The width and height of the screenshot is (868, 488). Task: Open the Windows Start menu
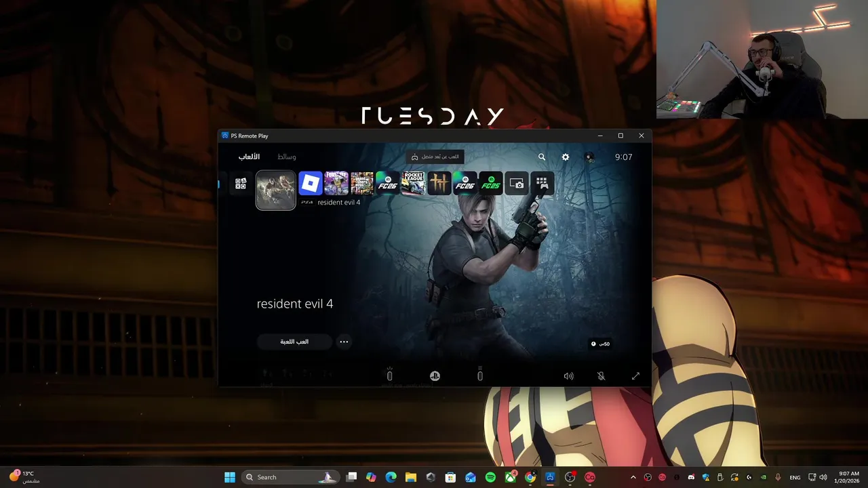(230, 477)
